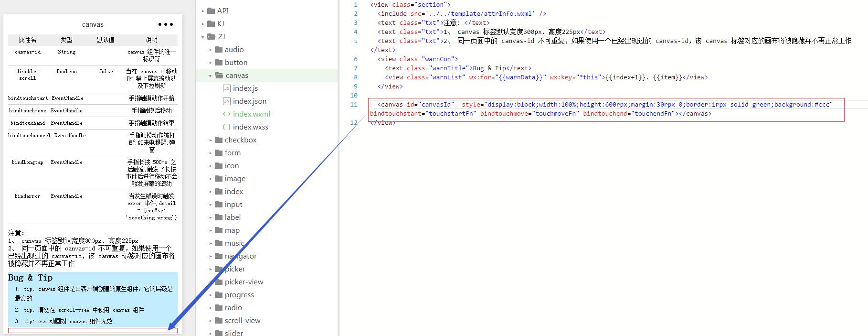Click the 'Bug & Tip' heading in simulator

tap(30, 278)
